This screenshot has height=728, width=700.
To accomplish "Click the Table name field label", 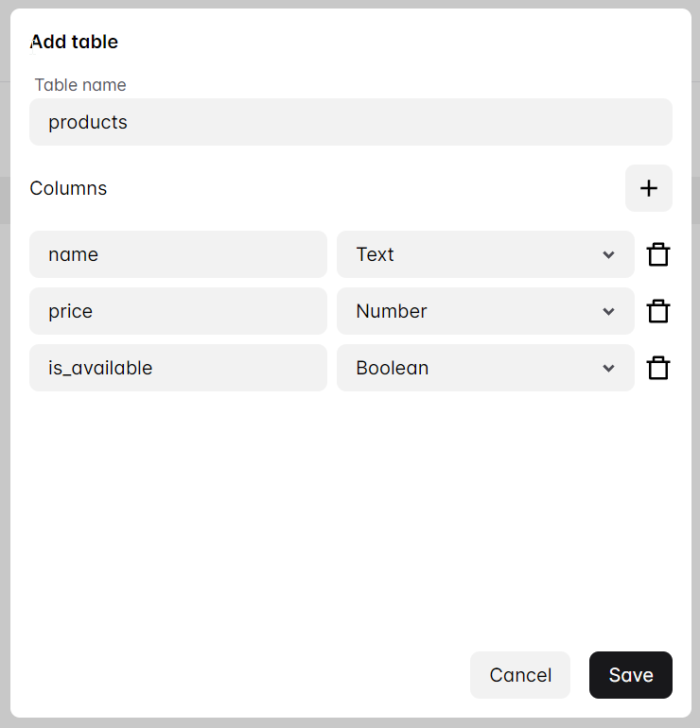I will (80, 85).
